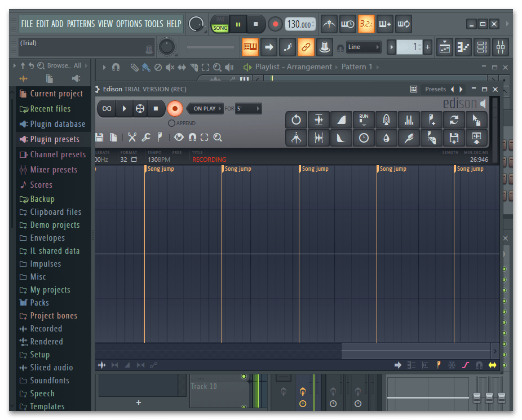
Task: Click the Edison horizontal scrollbar
Action: 416,351
